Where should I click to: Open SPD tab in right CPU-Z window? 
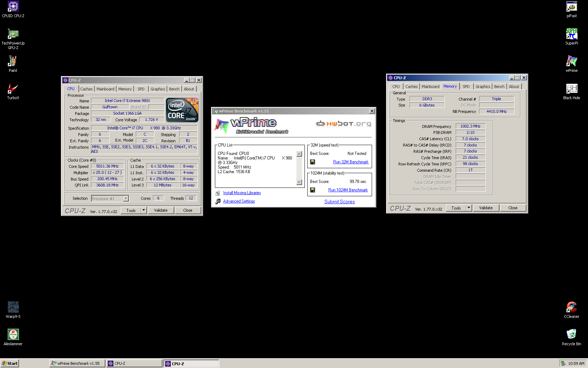(x=466, y=87)
